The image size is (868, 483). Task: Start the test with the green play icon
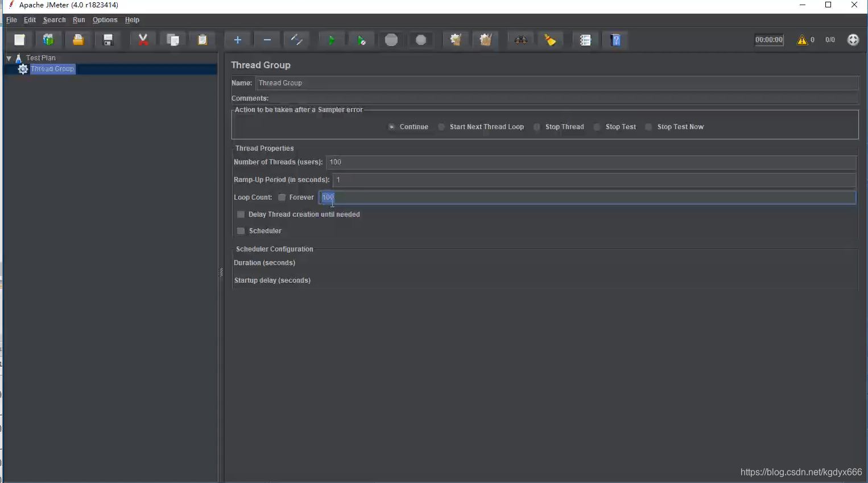332,40
